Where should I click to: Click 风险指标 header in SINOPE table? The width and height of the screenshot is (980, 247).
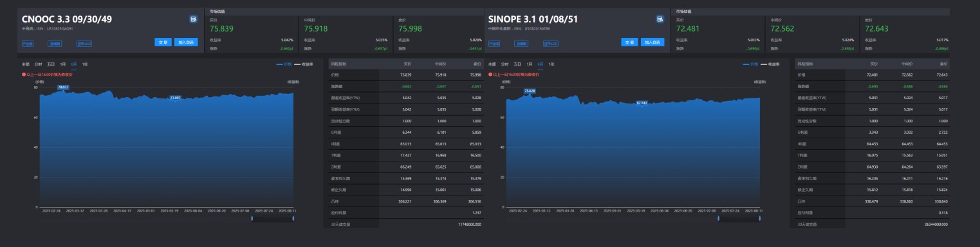805,64
